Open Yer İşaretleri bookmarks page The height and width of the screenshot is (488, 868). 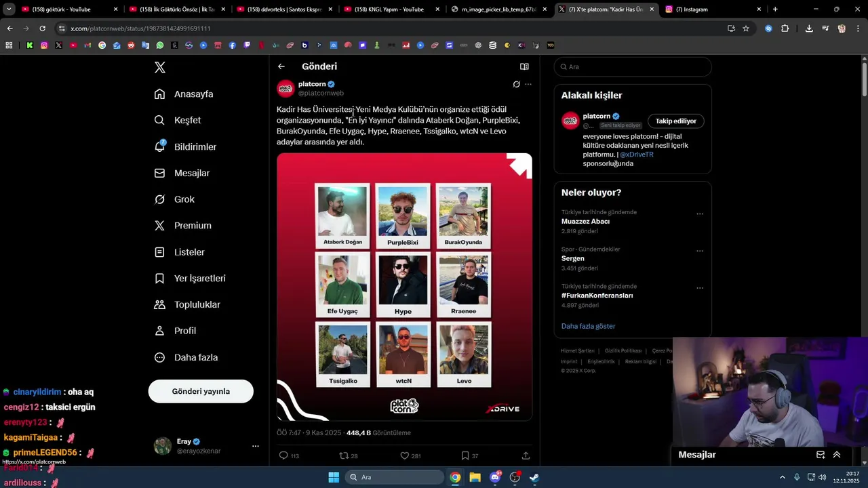point(190,279)
